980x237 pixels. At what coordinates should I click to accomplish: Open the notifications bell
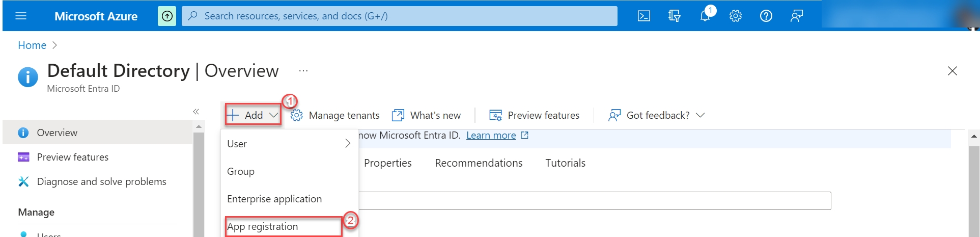coord(705,16)
